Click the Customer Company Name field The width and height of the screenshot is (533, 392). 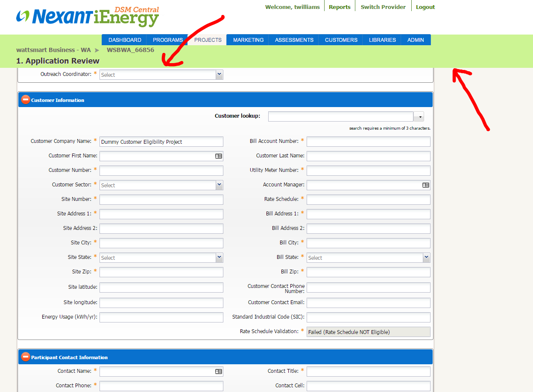coord(161,142)
